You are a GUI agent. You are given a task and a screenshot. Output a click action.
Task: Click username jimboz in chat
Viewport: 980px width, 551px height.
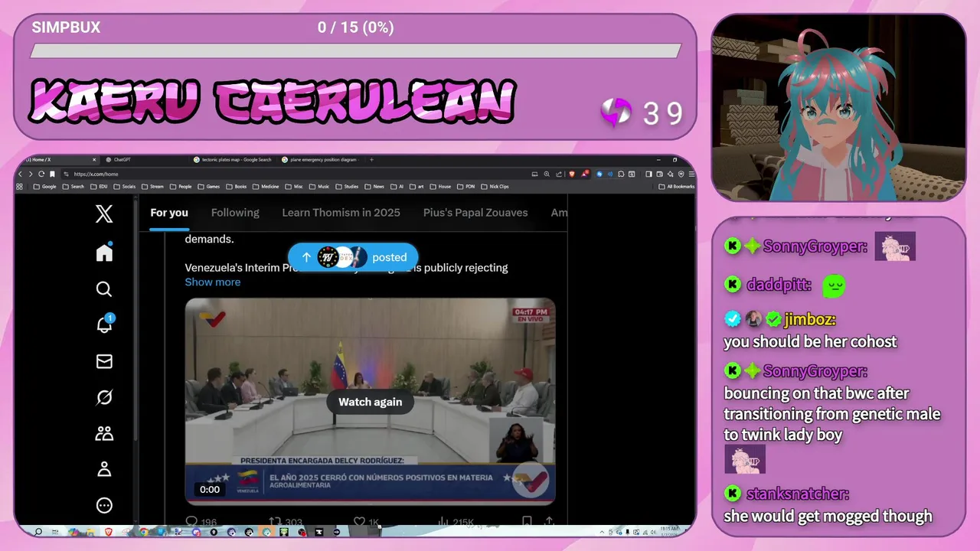pos(810,320)
